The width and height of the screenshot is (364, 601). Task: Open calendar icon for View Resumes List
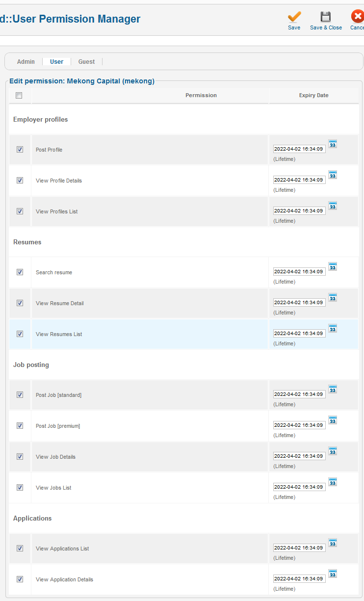point(333,329)
